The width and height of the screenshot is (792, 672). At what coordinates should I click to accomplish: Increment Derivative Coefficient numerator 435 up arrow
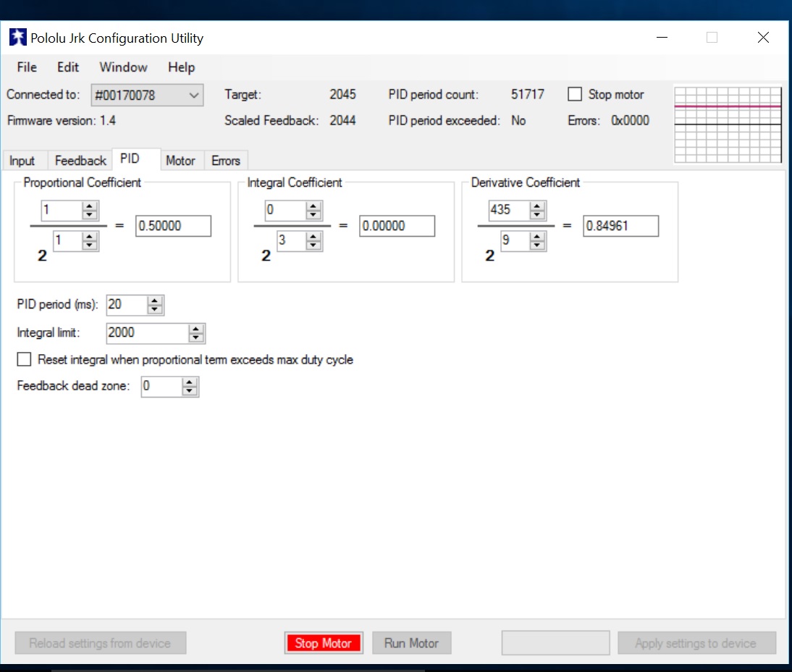click(x=537, y=206)
